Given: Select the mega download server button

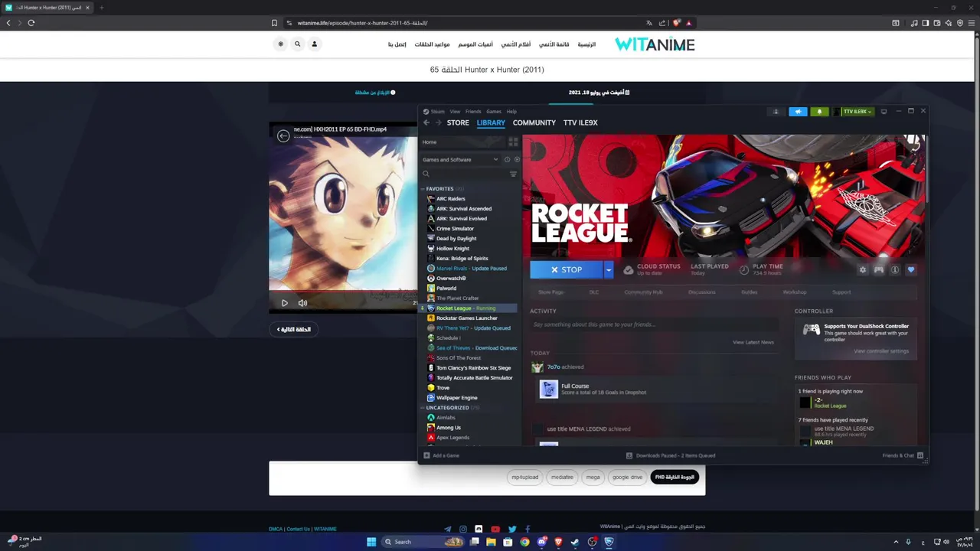Looking at the screenshot, I should pos(593,477).
